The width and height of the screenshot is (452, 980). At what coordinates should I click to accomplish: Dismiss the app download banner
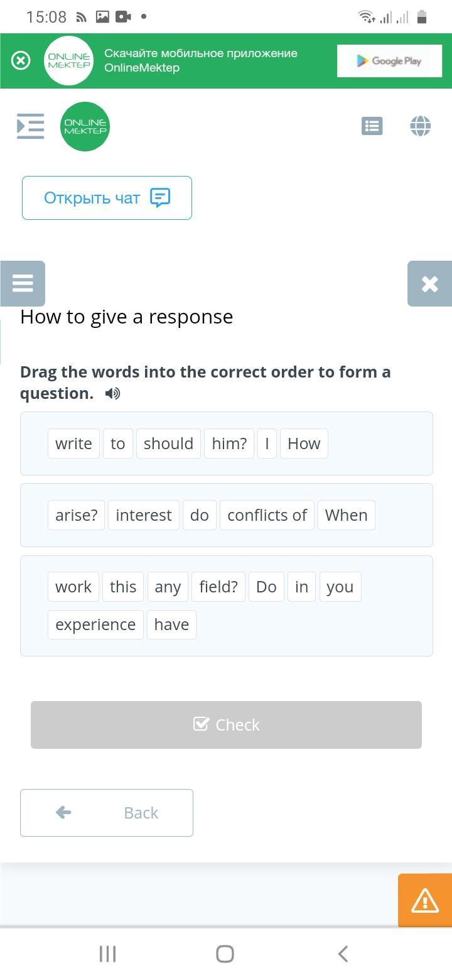pos(21,60)
